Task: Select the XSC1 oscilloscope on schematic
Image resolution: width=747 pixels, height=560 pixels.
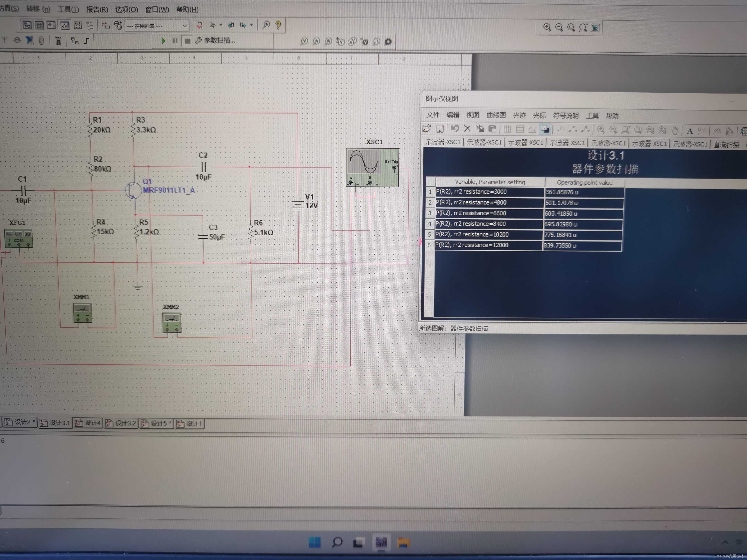Action: [372, 167]
